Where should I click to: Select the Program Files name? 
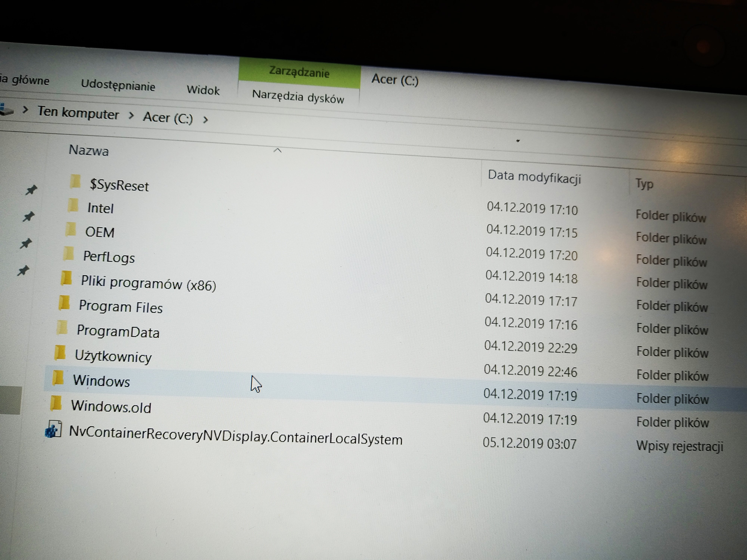point(121,307)
